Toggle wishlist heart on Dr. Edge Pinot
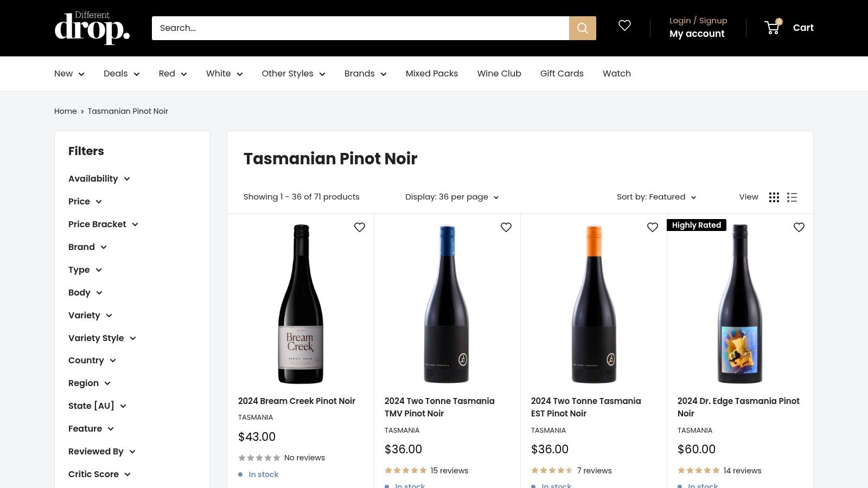The height and width of the screenshot is (488, 868). coord(799,227)
